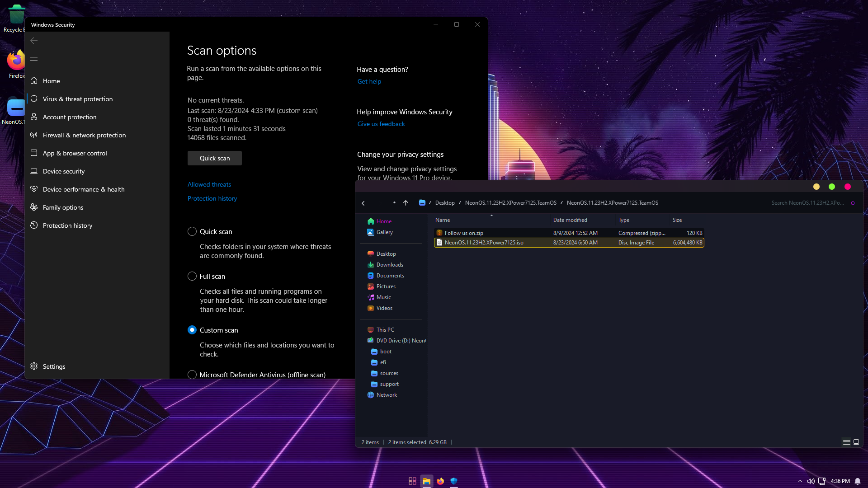Image resolution: width=868 pixels, height=488 pixels.
Task: Click the Windows Security shield taskbar icon
Action: [454, 481]
